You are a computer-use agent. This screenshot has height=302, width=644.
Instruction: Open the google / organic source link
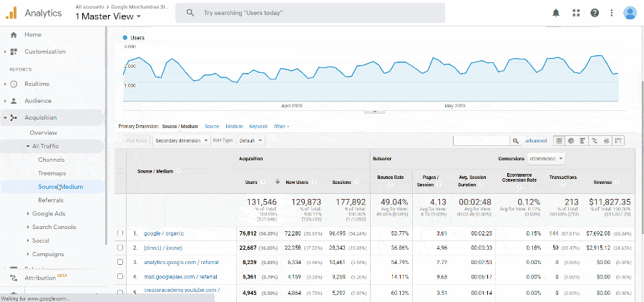point(163,233)
